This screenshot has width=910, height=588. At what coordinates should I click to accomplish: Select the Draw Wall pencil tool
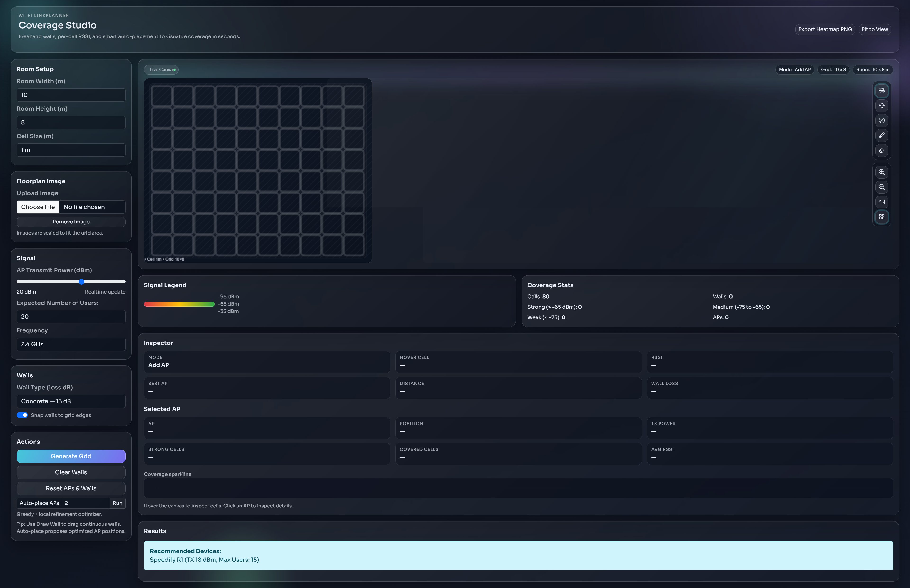click(882, 135)
